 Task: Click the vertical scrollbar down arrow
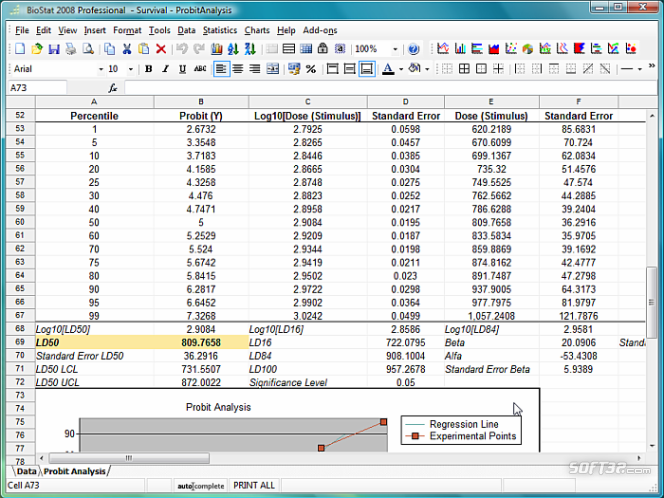652,446
